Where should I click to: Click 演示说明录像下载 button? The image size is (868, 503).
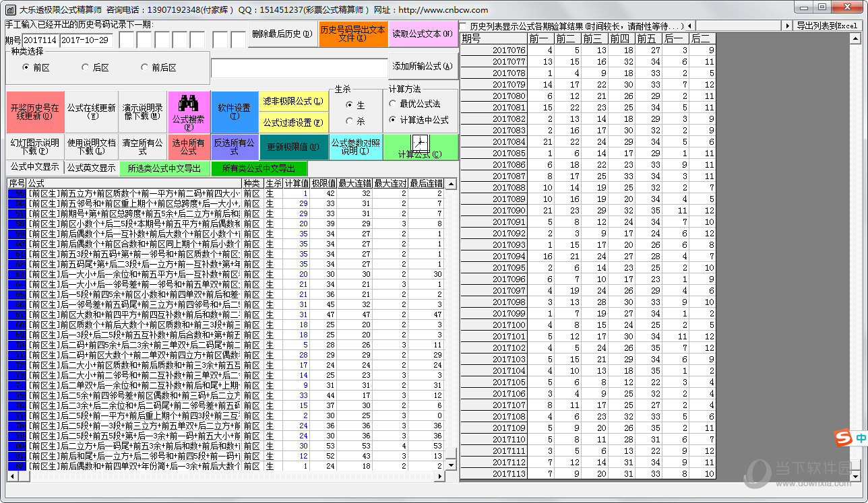143,112
